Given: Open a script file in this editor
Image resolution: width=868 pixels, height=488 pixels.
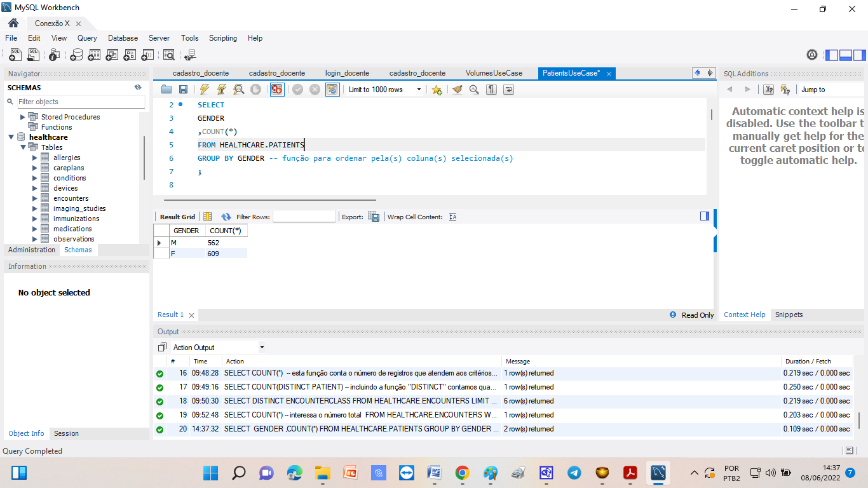Looking at the screenshot, I should click(x=166, y=90).
